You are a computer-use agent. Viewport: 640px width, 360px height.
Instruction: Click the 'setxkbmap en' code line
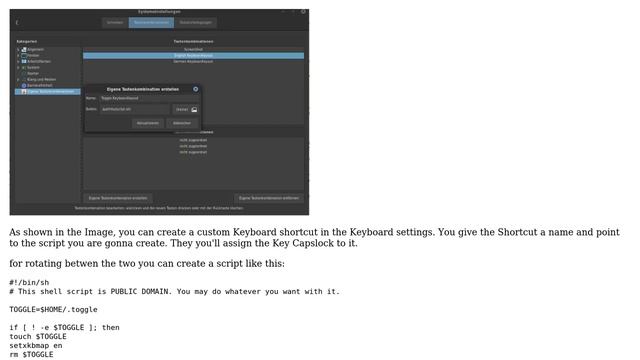36,345
